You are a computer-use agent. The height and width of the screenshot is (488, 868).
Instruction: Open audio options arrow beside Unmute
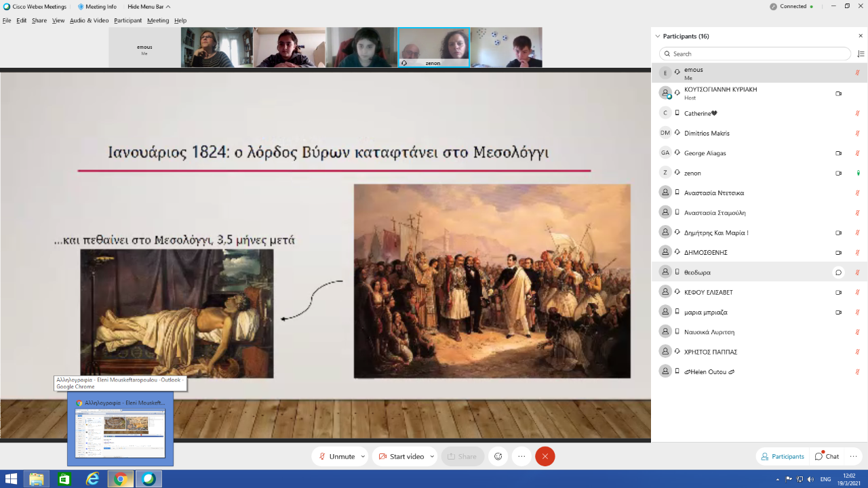pyautogui.click(x=363, y=457)
